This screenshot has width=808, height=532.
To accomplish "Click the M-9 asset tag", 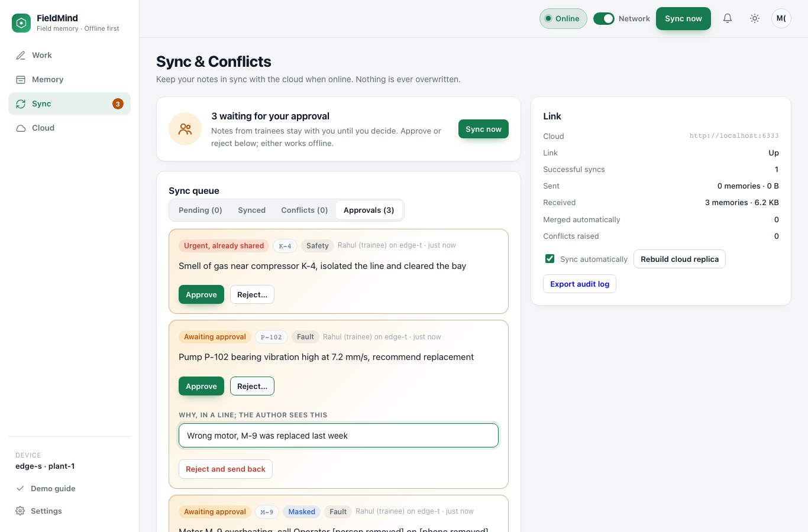I will 267,512.
